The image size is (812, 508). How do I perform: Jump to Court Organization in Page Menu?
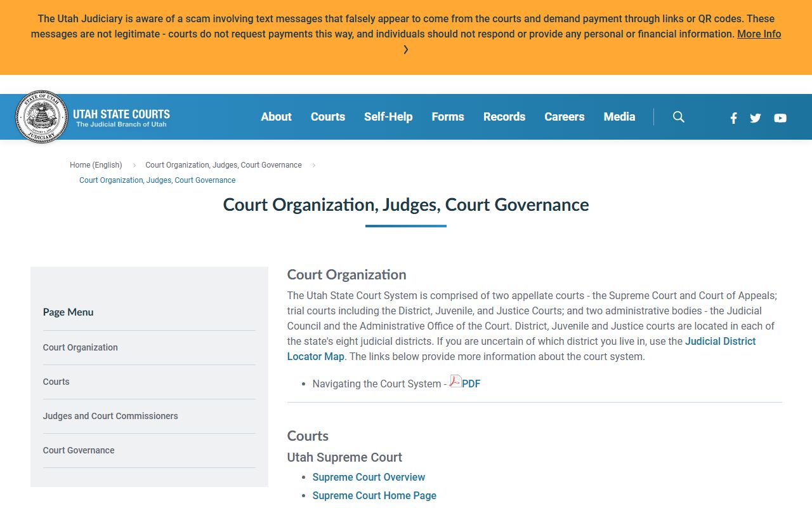click(x=81, y=347)
